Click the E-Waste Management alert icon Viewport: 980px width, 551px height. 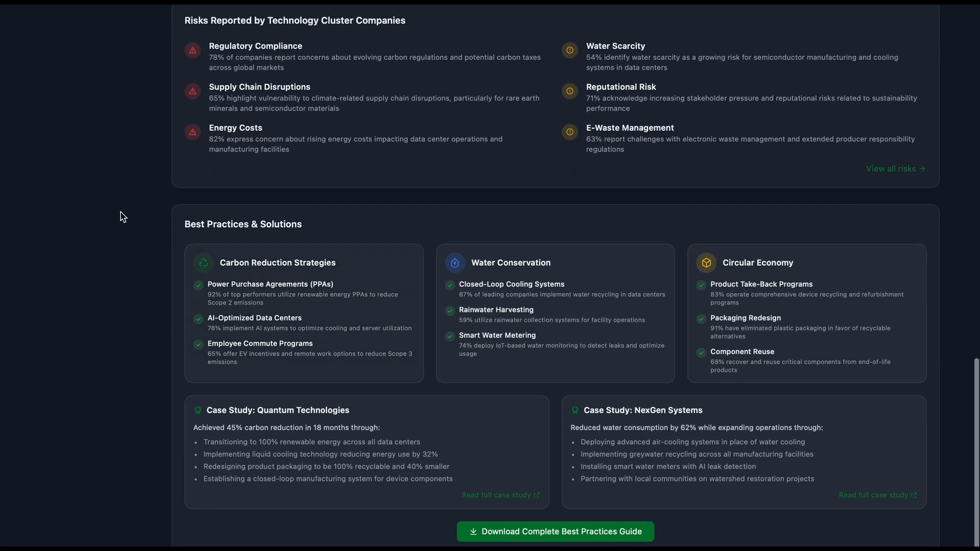click(570, 132)
